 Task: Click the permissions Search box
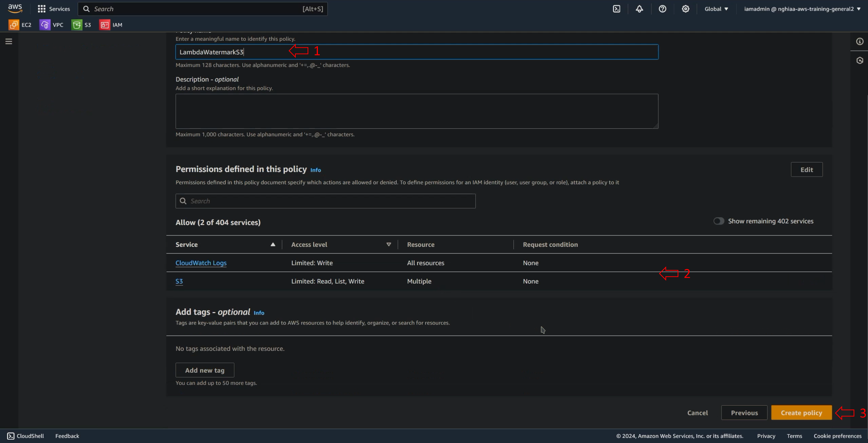(x=325, y=201)
